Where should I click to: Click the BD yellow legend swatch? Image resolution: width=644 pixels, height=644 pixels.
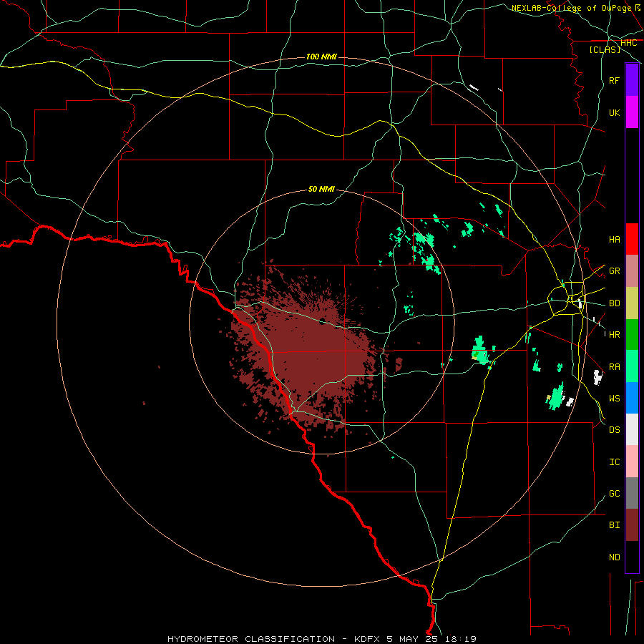pos(632,303)
